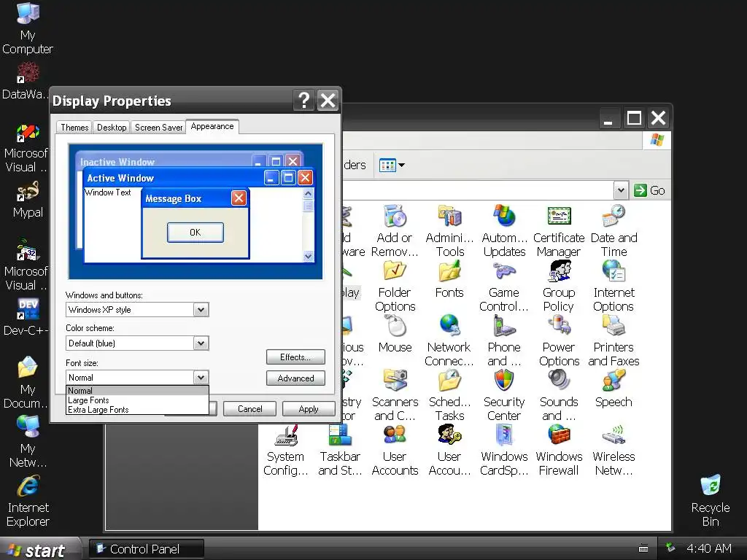
Task: Open Sounds and Audio icon
Action: coord(559,396)
